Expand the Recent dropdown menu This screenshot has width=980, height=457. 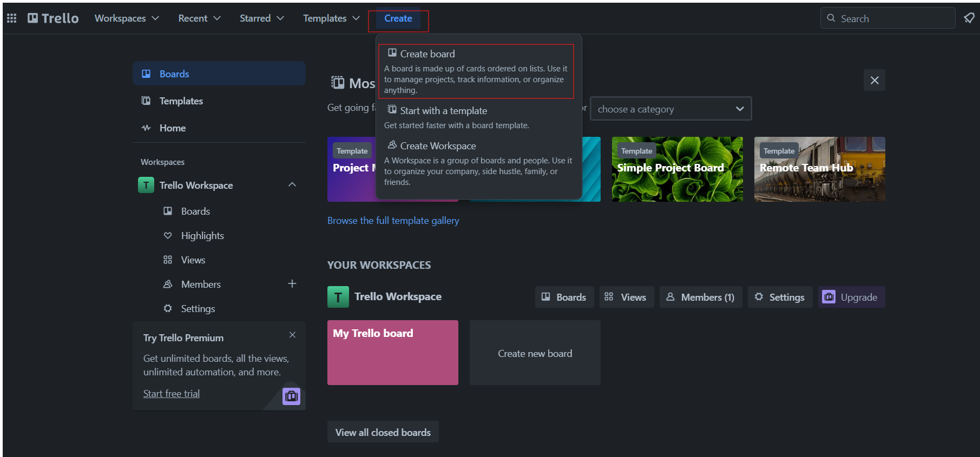click(x=199, y=18)
